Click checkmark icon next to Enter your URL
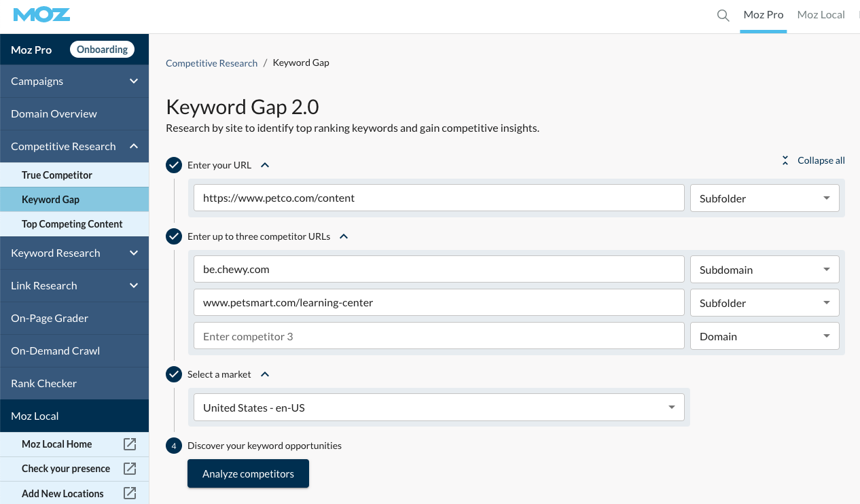 (174, 165)
